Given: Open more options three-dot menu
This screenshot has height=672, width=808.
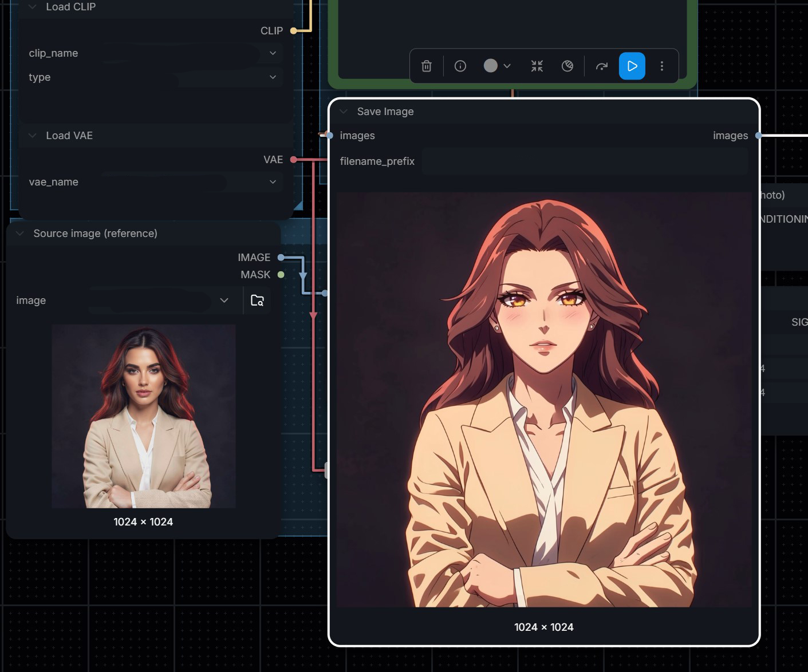Looking at the screenshot, I should pyautogui.click(x=662, y=66).
